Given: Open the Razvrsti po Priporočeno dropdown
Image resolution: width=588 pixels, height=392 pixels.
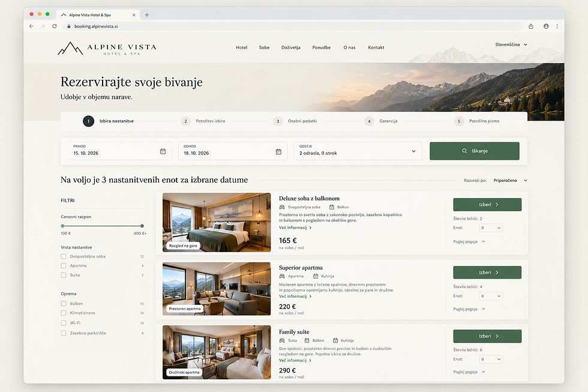Looking at the screenshot, I should (511, 181).
